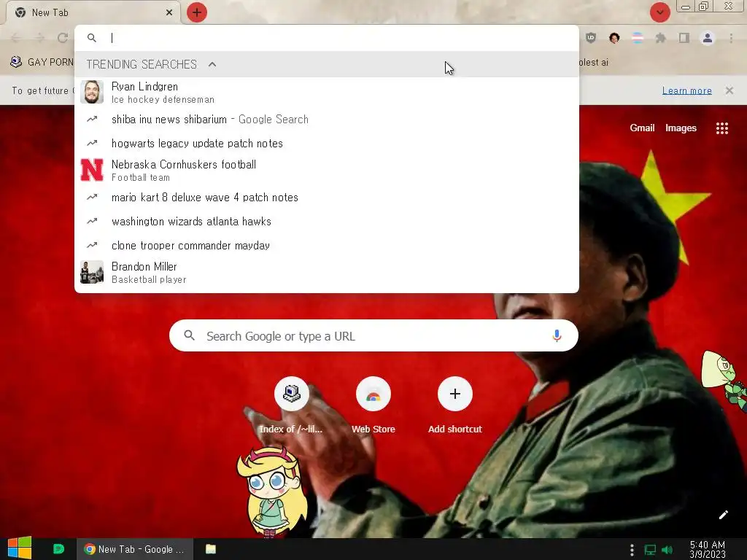Viewport: 747px width, 560px height.
Task: Click the Search Google or type a URL box
Action: (x=373, y=335)
